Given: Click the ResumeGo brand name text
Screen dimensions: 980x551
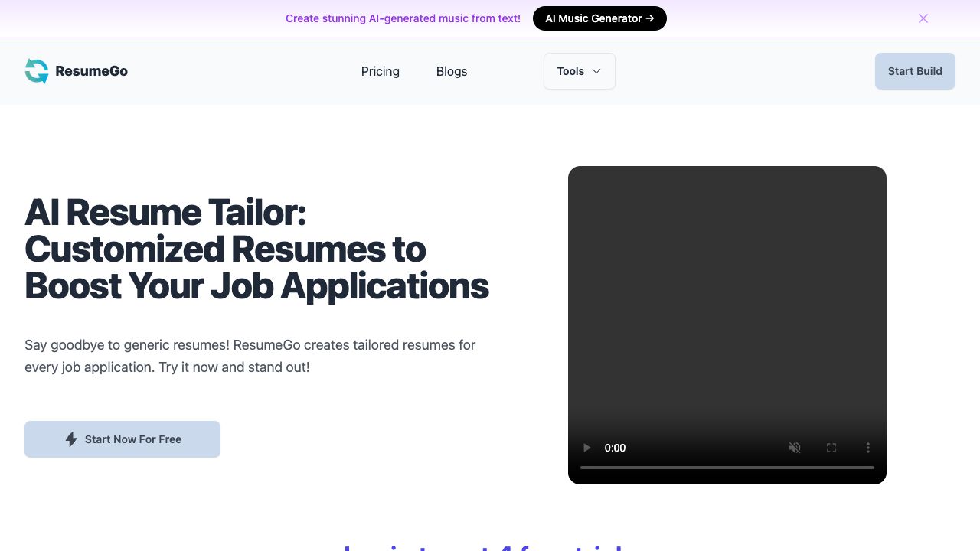Looking at the screenshot, I should point(91,71).
